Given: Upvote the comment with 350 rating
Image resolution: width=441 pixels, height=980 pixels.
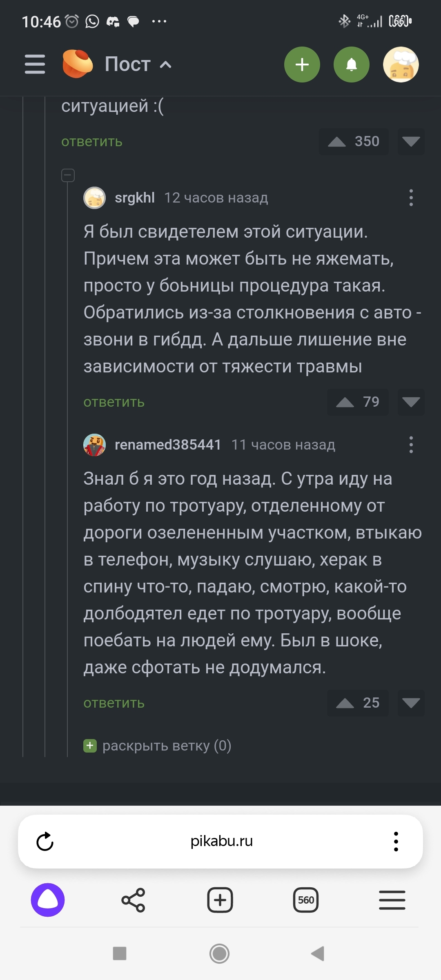Looking at the screenshot, I should 337,142.
